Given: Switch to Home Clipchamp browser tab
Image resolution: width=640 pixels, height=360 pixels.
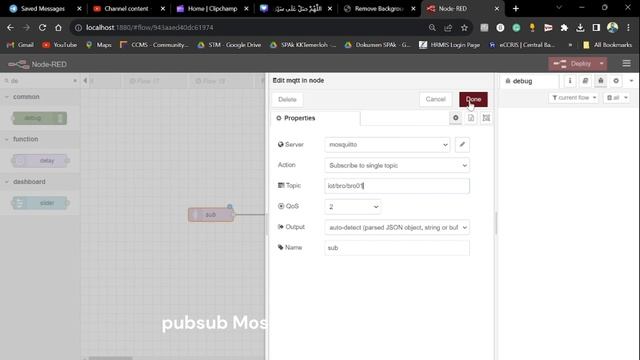Looking at the screenshot, I should [212, 9].
